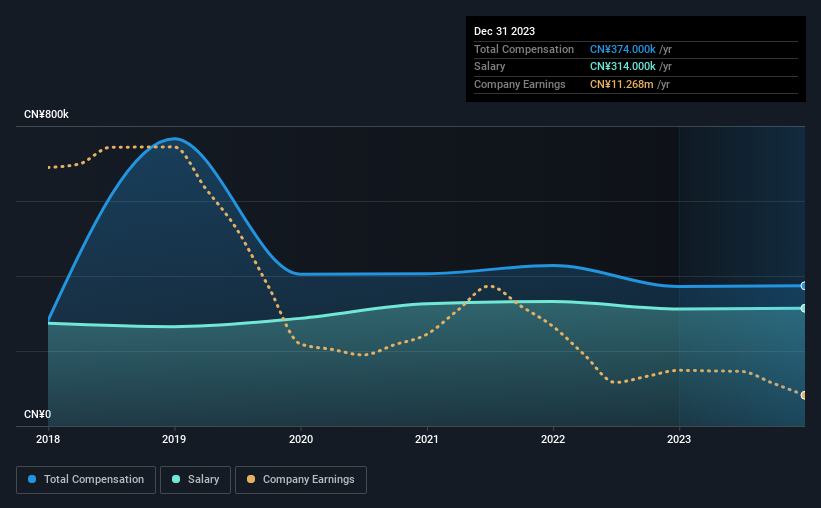Click the orange Company Earnings legend dot

click(251, 479)
